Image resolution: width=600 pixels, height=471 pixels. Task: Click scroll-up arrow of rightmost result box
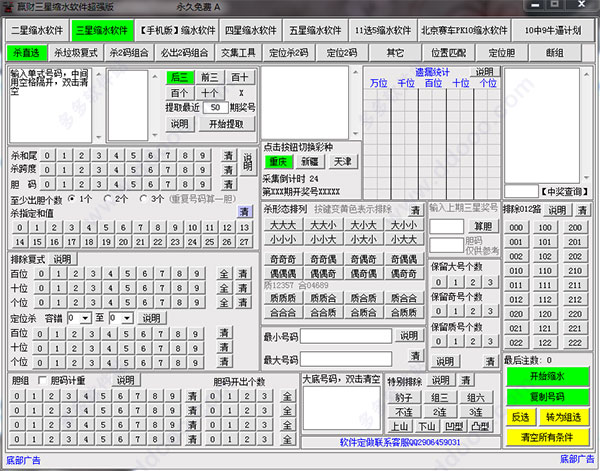[587, 74]
